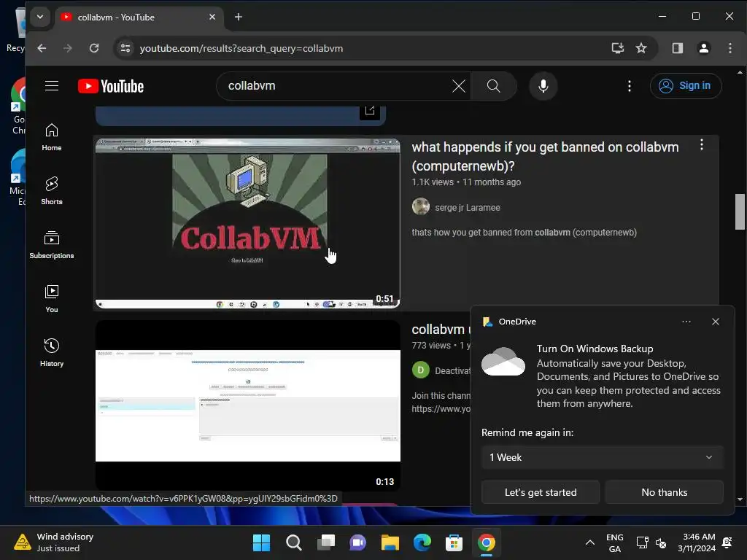The height and width of the screenshot is (560, 747).
Task: Click the Chrome address bar URL
Action: pos(241,49)
